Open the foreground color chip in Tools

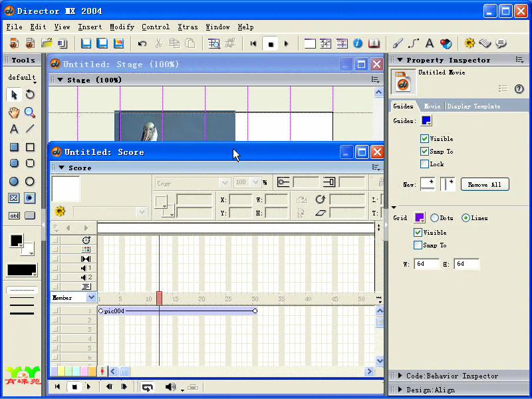tap(16, 241)
